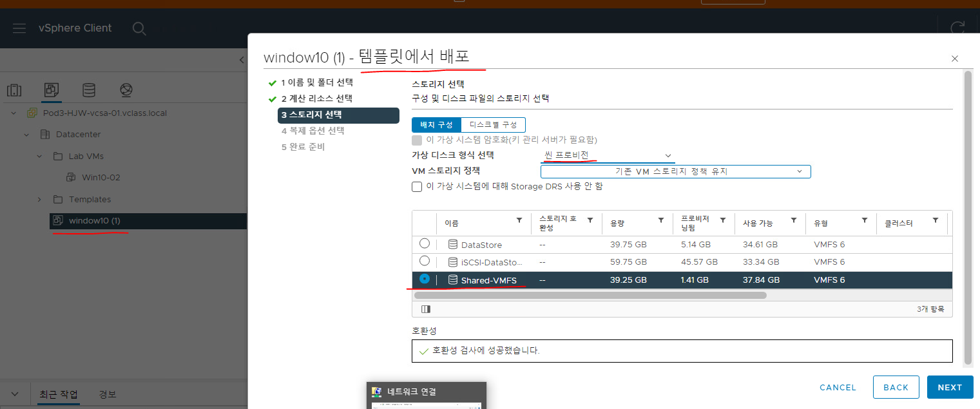Screen dimensions: 980x409
Task: Go to step 1 name and folder selection
Action: coord(317,82)
